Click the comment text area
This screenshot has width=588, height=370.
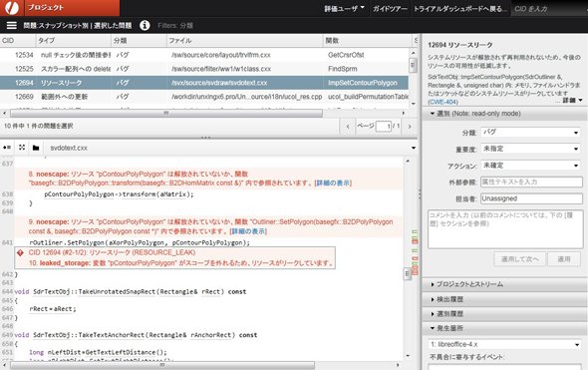(505, 229)
